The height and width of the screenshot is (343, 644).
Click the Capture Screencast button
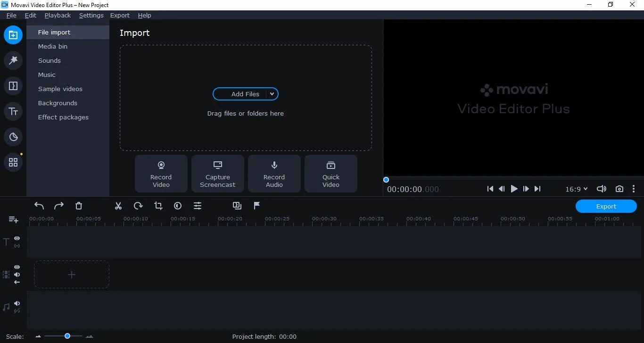[x=218, y=174]
